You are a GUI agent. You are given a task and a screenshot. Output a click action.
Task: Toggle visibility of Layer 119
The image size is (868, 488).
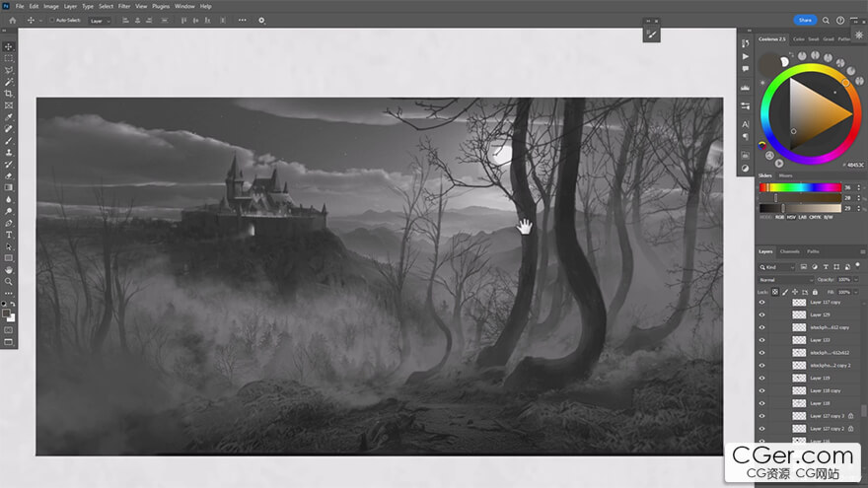point(761,379)
